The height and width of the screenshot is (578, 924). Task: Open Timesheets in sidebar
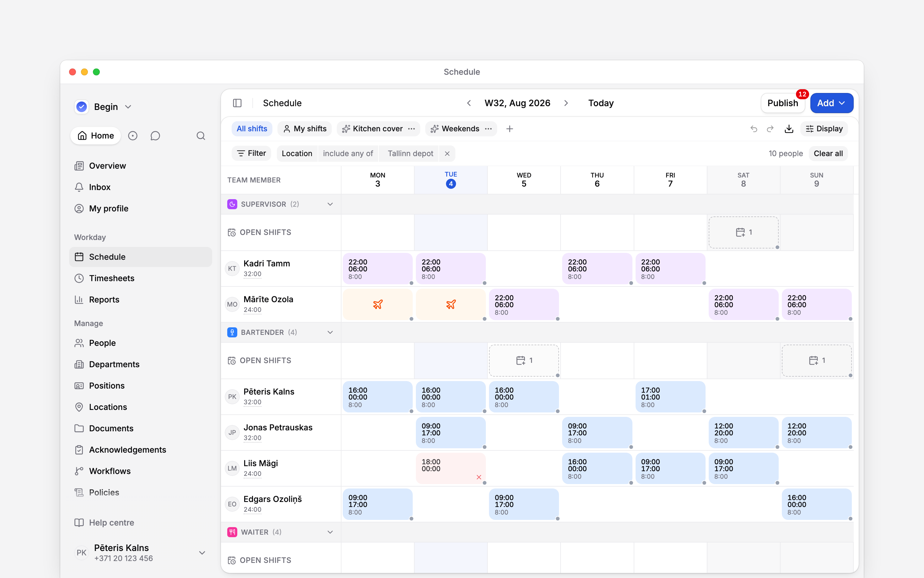(x=141, y=278)
